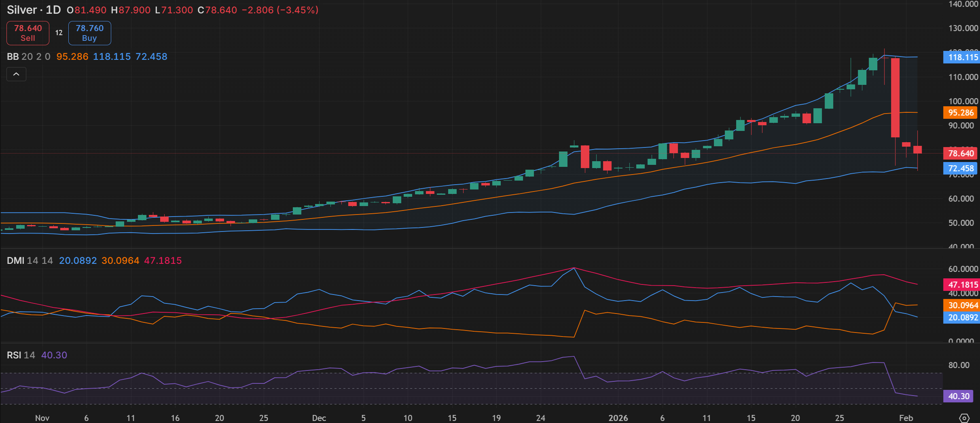Click the purple 40.30 RSI axis label

pos(959,396)
